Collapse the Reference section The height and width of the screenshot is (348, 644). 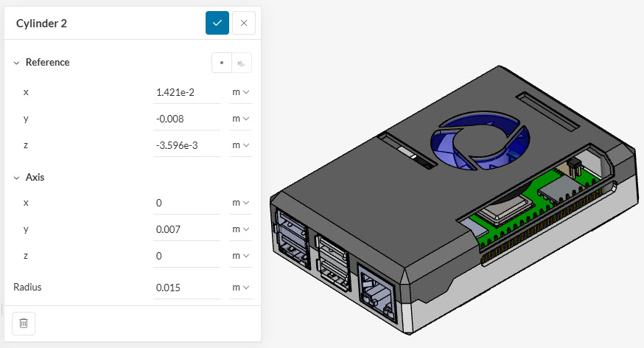17,63
